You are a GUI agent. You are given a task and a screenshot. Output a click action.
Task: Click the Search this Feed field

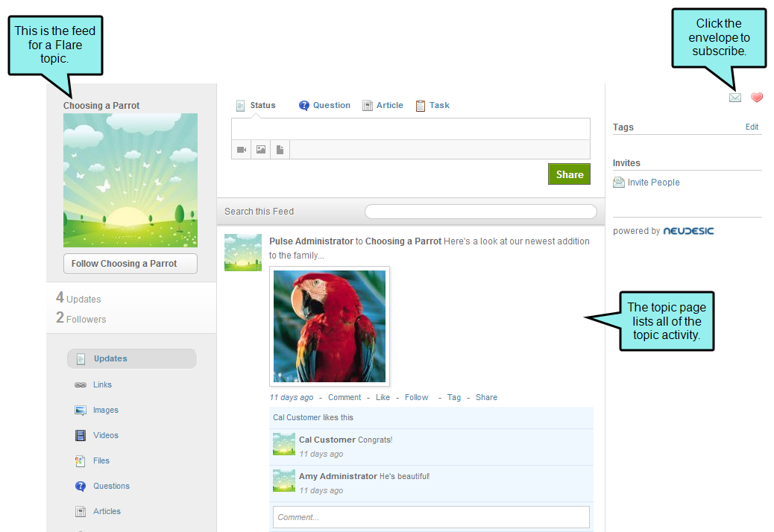click(481, 212)
